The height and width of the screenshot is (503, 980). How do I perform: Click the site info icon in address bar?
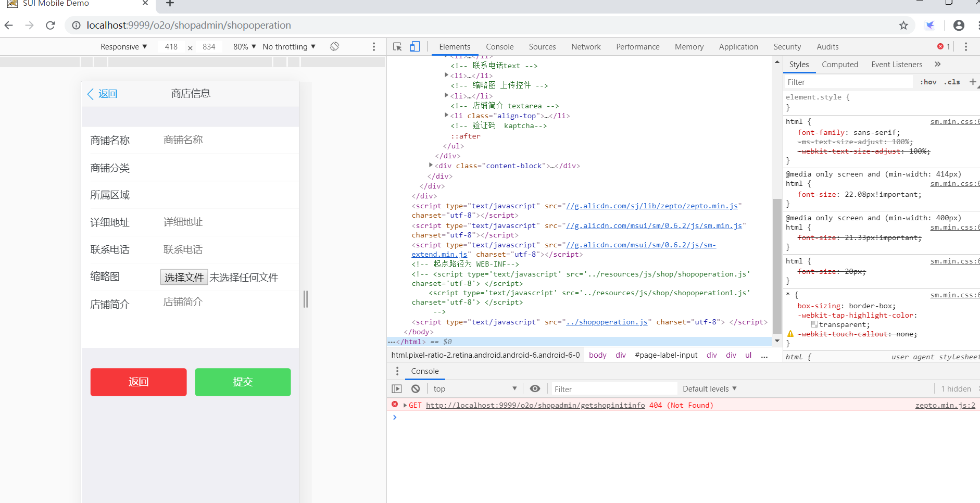tap(76, 25)
